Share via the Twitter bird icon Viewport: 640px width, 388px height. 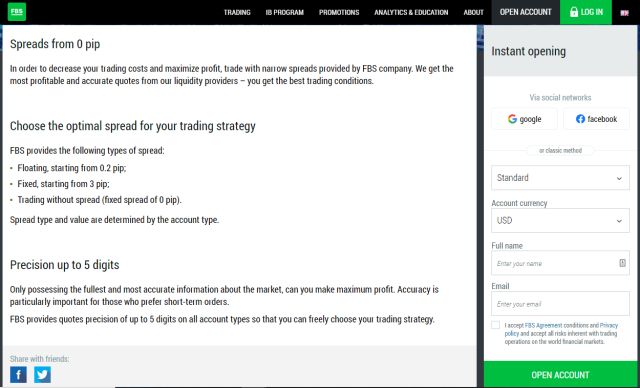[42, 375]
